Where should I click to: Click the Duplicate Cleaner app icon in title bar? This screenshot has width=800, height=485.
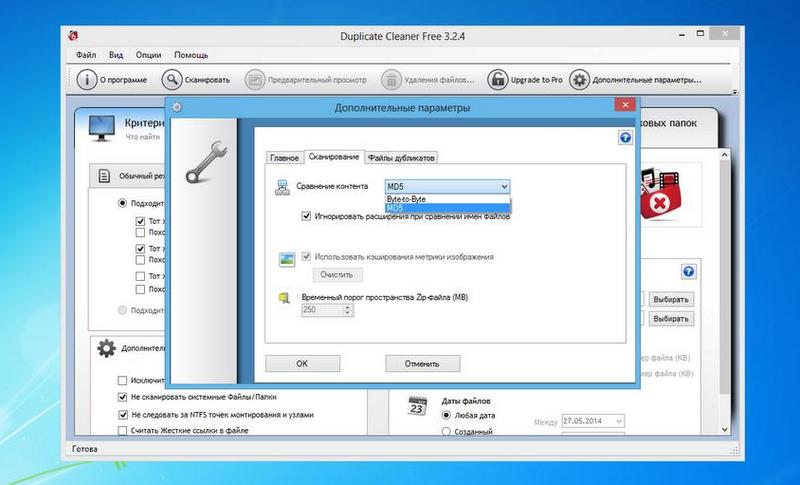[x=73, y=36]
